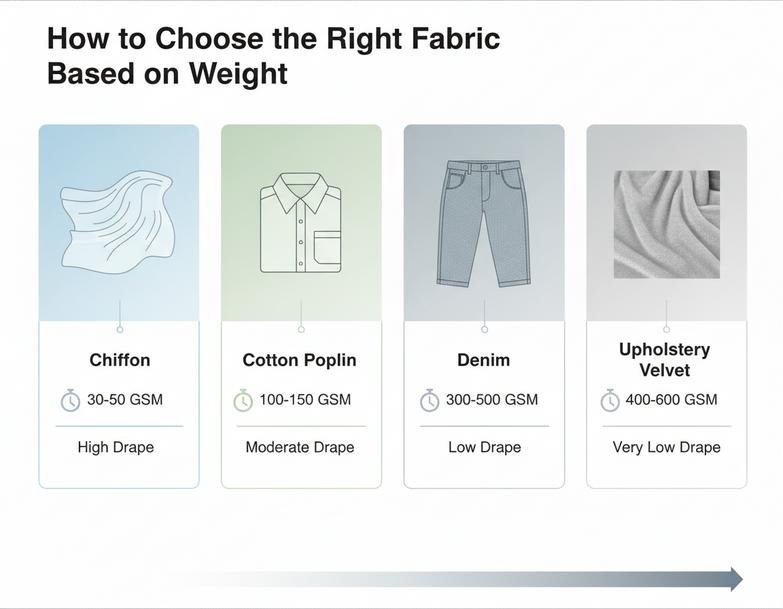Click the stopwatch icon beside 100-150 GSM

click(243, 400)
